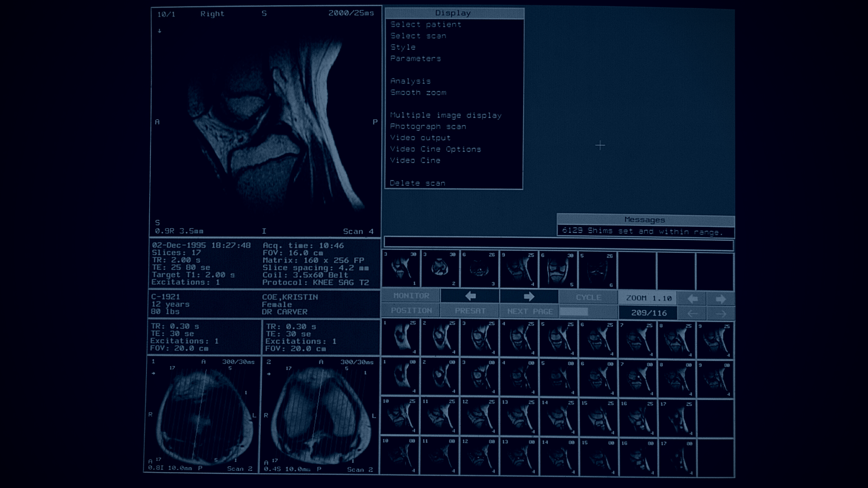Increase zoom with the solid right arrow
This screenshot has height=488, width=868.
[x=721, y=299]
